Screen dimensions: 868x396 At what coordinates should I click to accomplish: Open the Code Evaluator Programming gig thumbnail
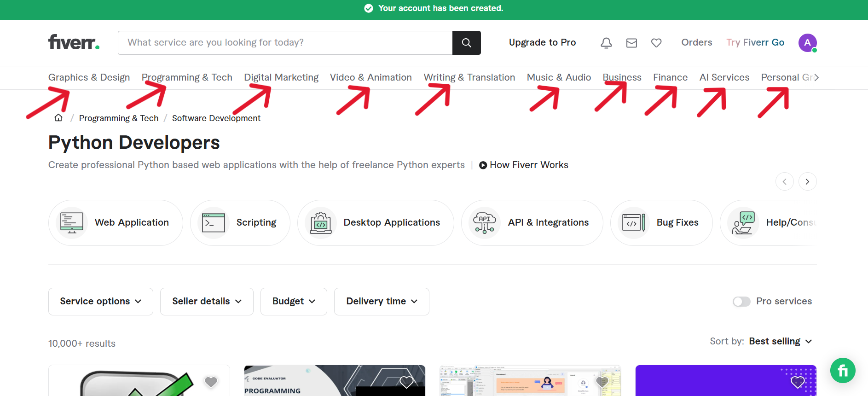[x=335, y=381]
